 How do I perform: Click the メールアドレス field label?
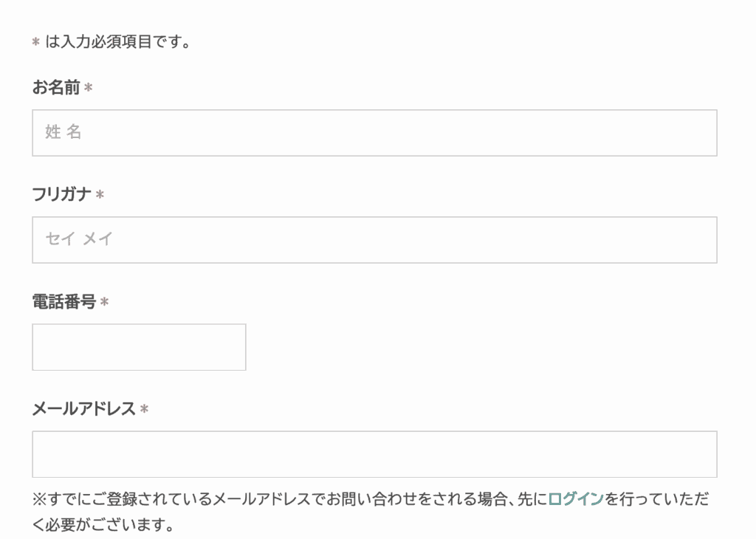(84, 409)
